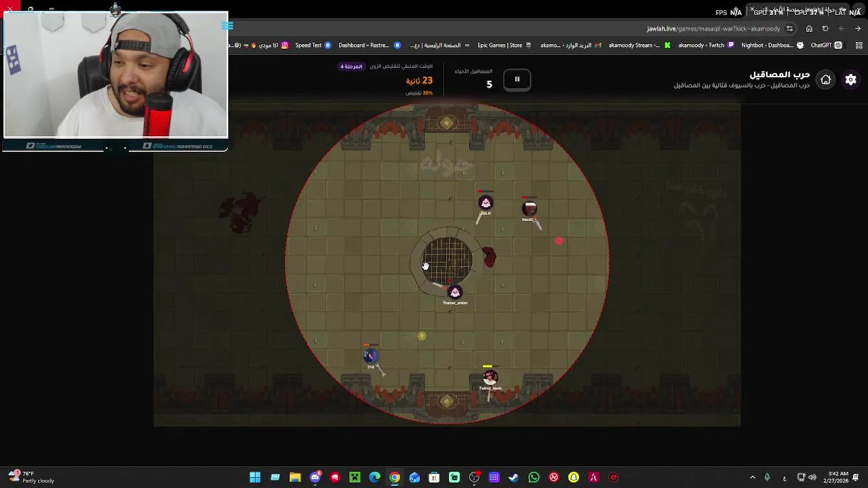
Task: Show all bookmarks folder icon at bar end
Action: [859, 45]
